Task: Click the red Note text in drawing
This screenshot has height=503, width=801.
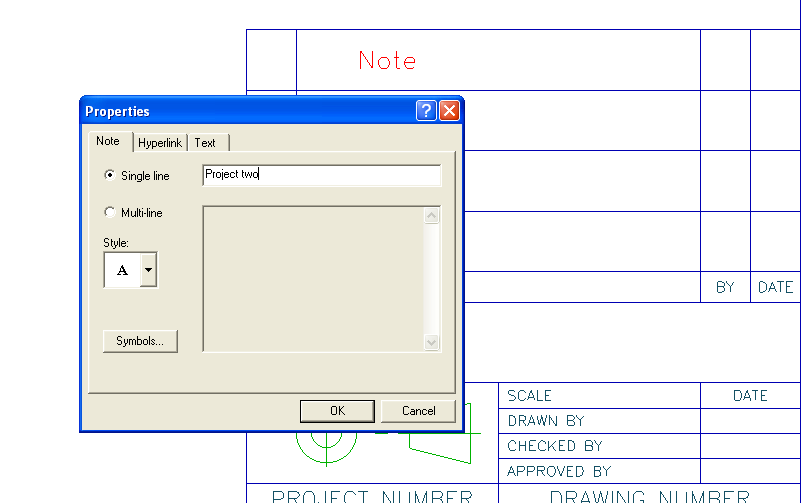Action: click(387, 61)
